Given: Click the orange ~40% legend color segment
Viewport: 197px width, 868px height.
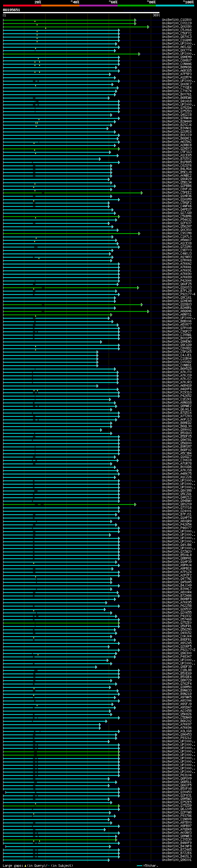Looking at the screenshot, I should coord(60,6).
